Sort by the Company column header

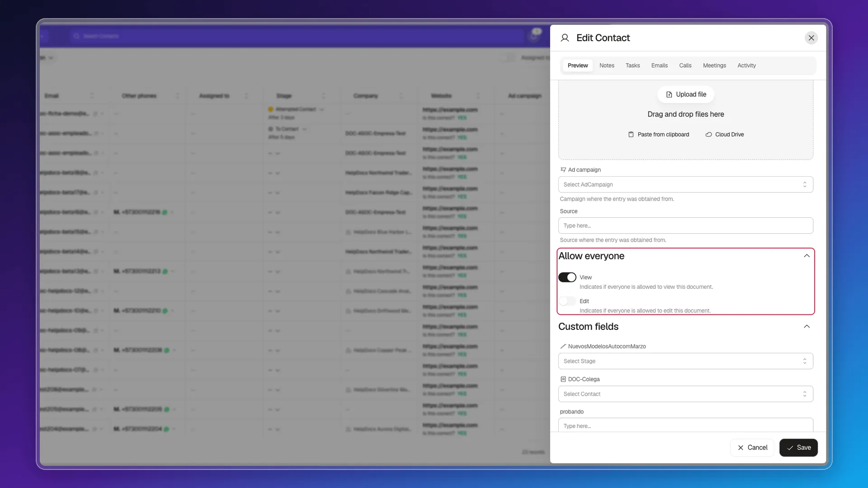tap(365, 96)
